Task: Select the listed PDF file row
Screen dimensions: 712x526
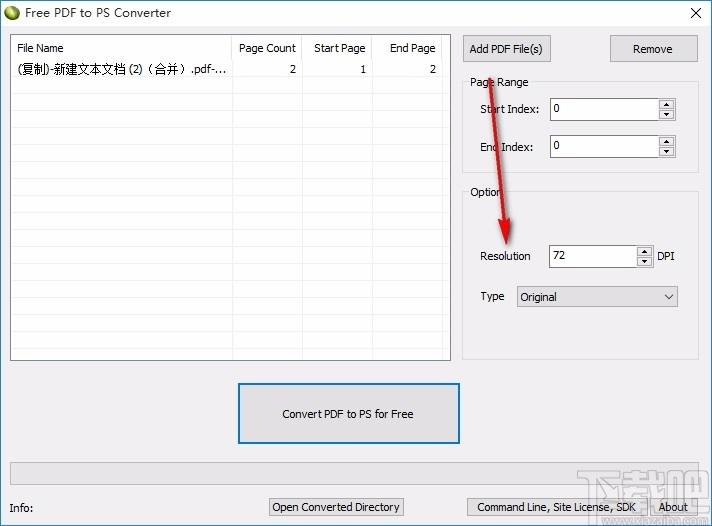Action: 227,69
